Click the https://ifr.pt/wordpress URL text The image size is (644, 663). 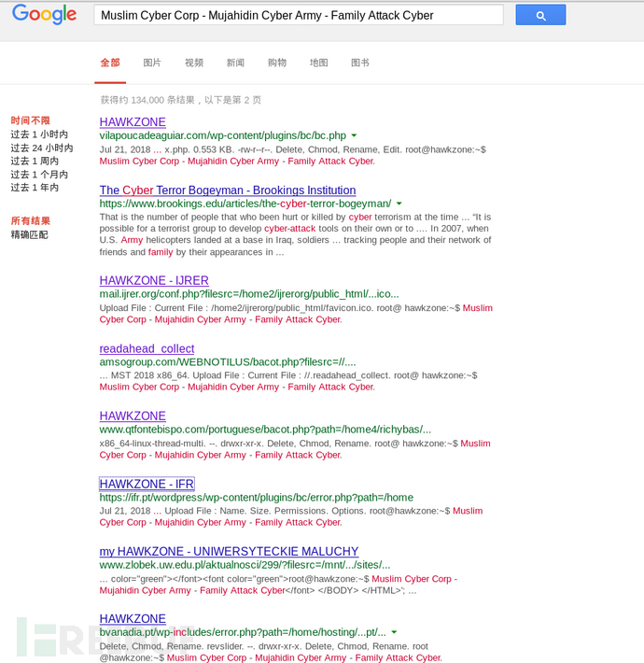(x=257, y=497)
